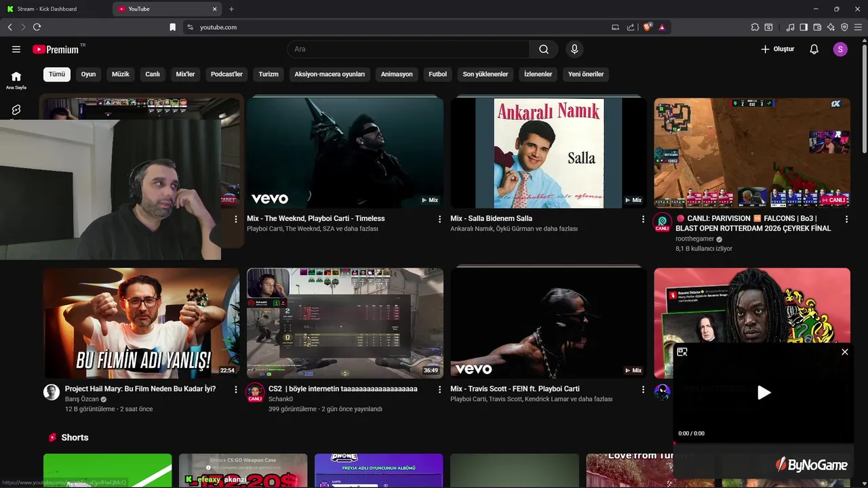Open the YouTube hamburger guide menu

click(x=16, y=49)
